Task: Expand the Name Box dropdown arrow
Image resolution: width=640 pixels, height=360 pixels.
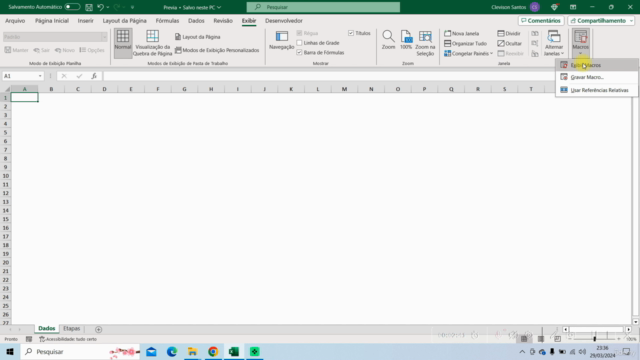Action: (x=40, y=76)
